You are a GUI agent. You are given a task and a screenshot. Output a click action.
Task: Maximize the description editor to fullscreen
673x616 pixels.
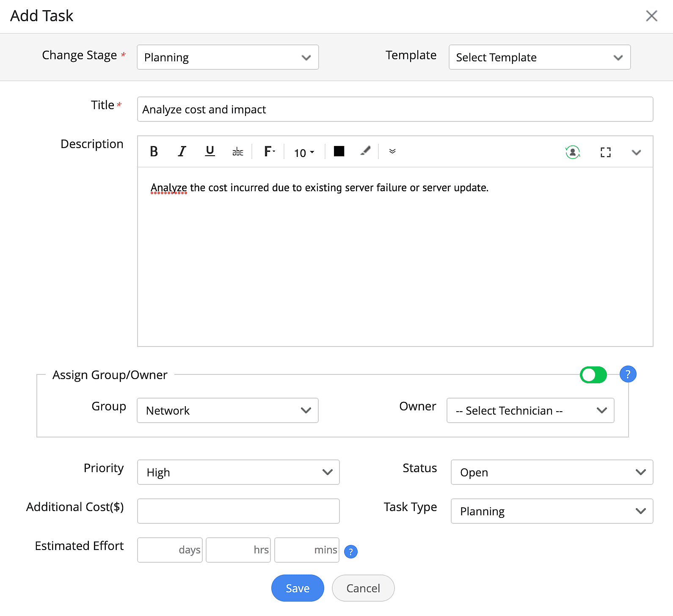tap(606, 152)
